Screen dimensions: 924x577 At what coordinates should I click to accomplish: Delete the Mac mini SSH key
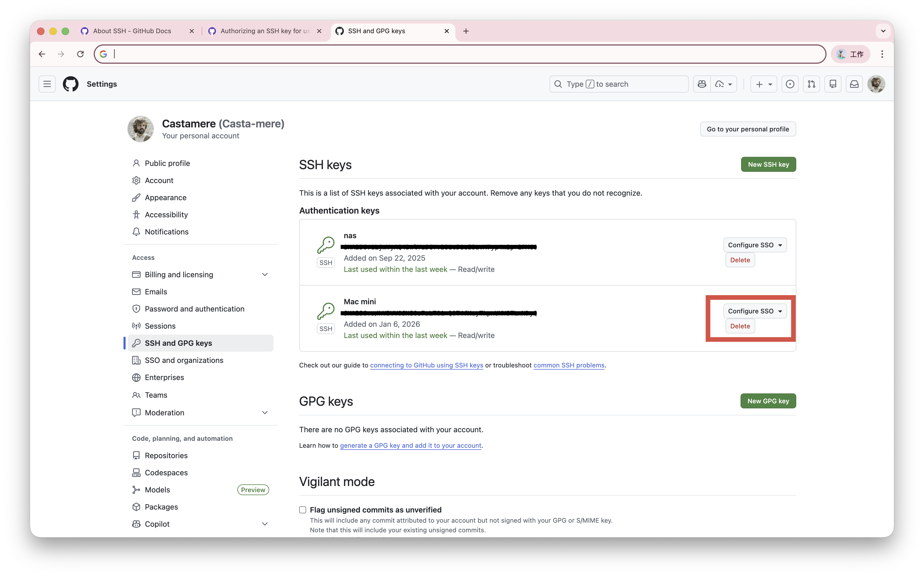coord(739,326)
